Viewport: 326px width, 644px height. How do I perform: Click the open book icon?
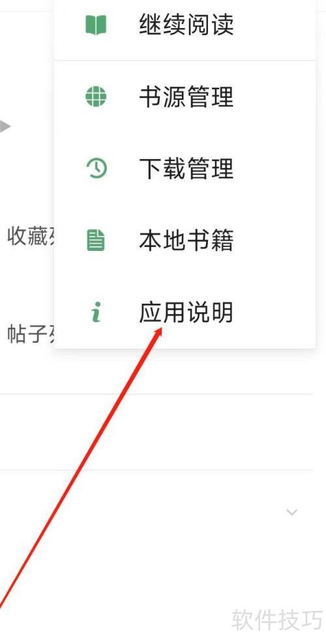[96, 25]
